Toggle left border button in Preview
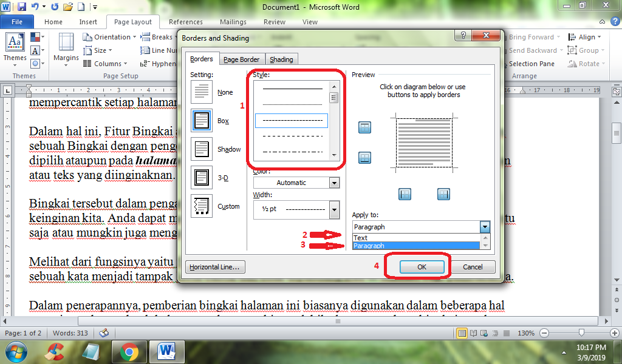This screenshot has height=364, width=622. [405, 194]
